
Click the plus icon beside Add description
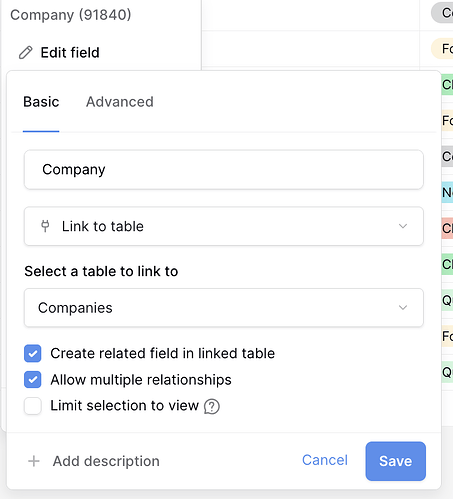(34, 461)
